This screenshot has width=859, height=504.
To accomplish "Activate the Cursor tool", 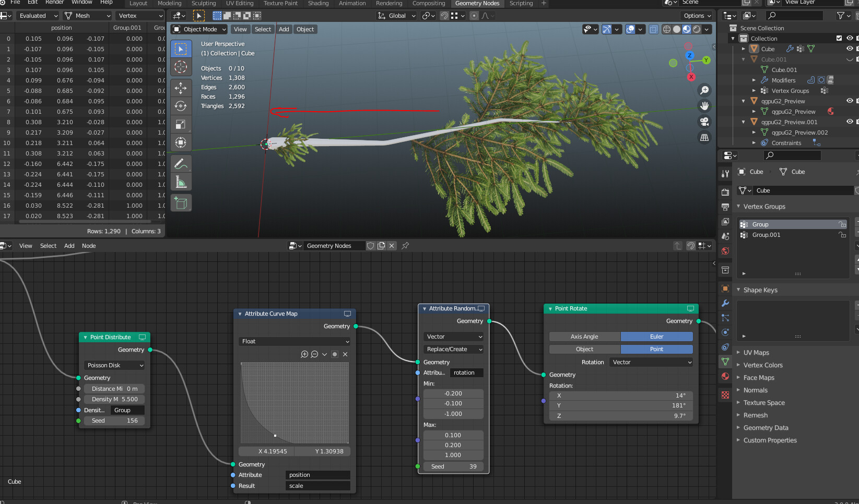I will pos(181,67).
